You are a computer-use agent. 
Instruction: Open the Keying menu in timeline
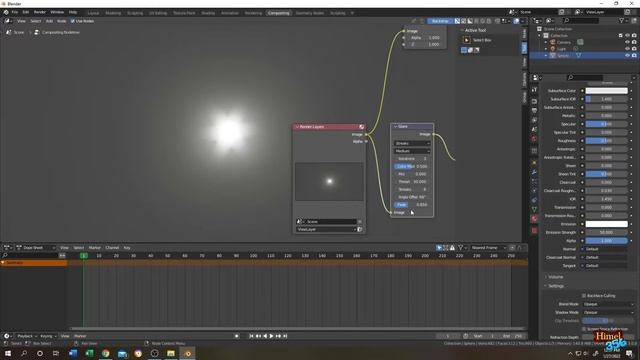[x=47, y=336]
